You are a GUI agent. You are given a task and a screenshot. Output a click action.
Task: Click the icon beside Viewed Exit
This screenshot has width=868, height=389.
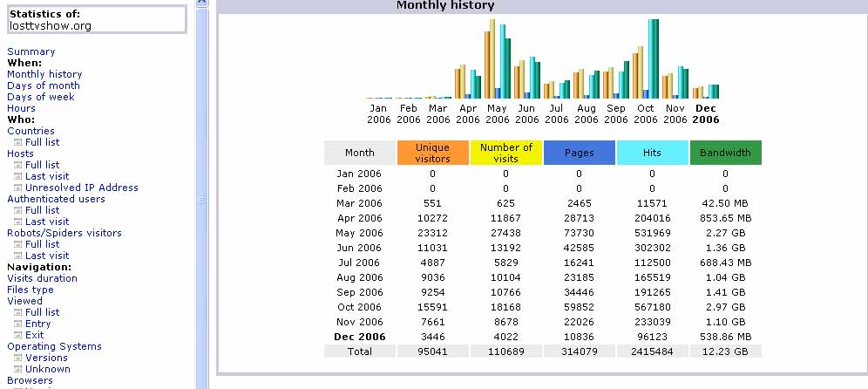17,335
